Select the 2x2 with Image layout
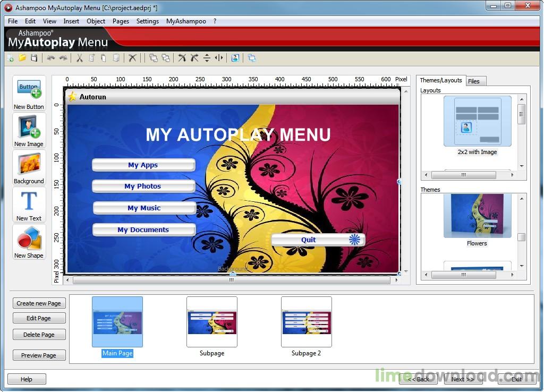This screenshot has width=544, height=392. [477, 121]
